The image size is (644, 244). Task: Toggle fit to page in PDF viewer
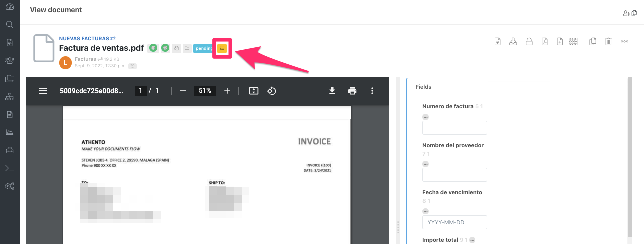point(254,91)
